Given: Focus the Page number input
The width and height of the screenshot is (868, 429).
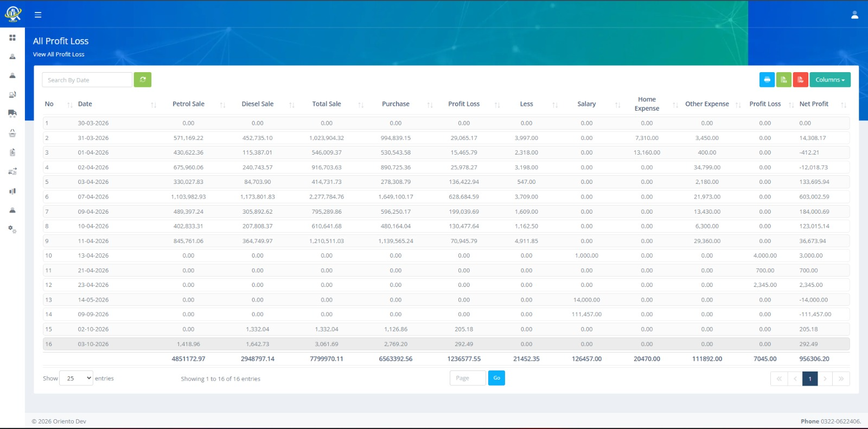Looking at the screenshot, I should [x=468, y=378].
